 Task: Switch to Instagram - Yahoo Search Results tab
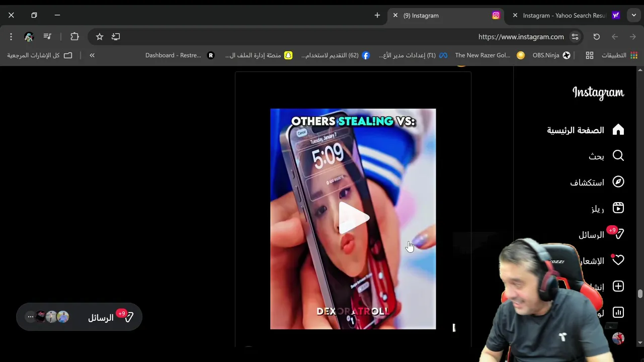coord(566,16)
